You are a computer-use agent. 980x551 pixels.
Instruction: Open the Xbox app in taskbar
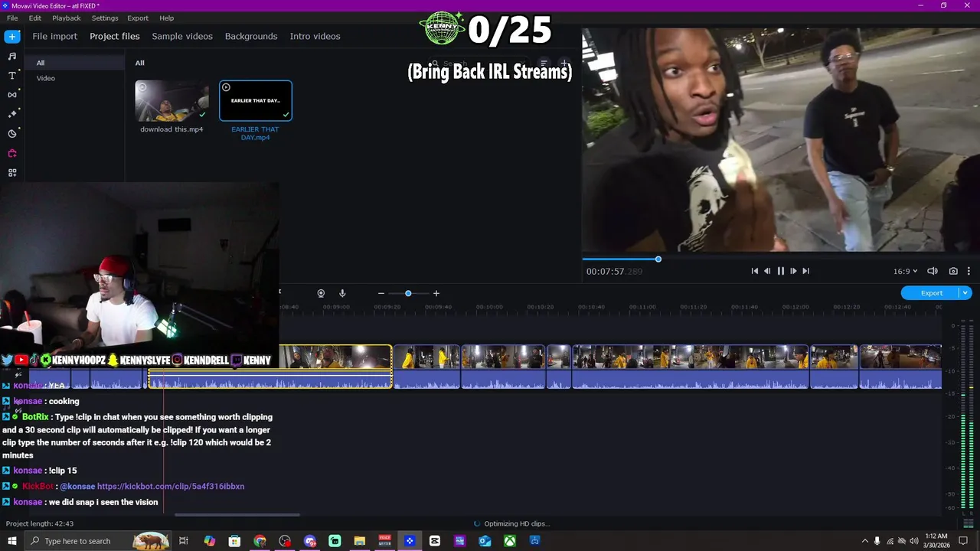(x=509, y=541)
